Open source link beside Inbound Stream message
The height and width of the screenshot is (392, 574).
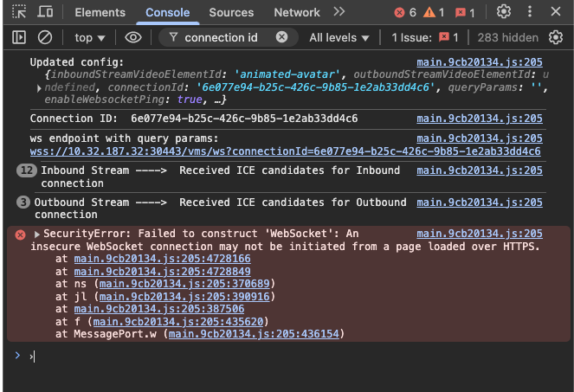click(480, 170)
